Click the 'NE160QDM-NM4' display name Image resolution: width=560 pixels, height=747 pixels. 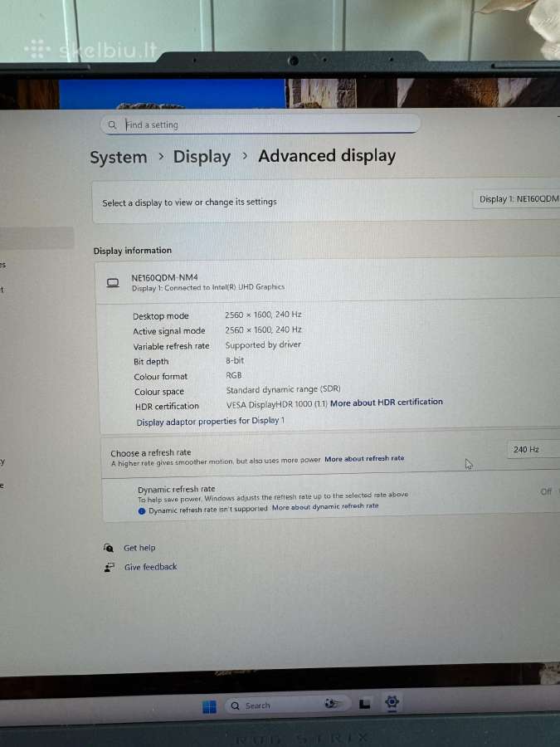[165, 277]
